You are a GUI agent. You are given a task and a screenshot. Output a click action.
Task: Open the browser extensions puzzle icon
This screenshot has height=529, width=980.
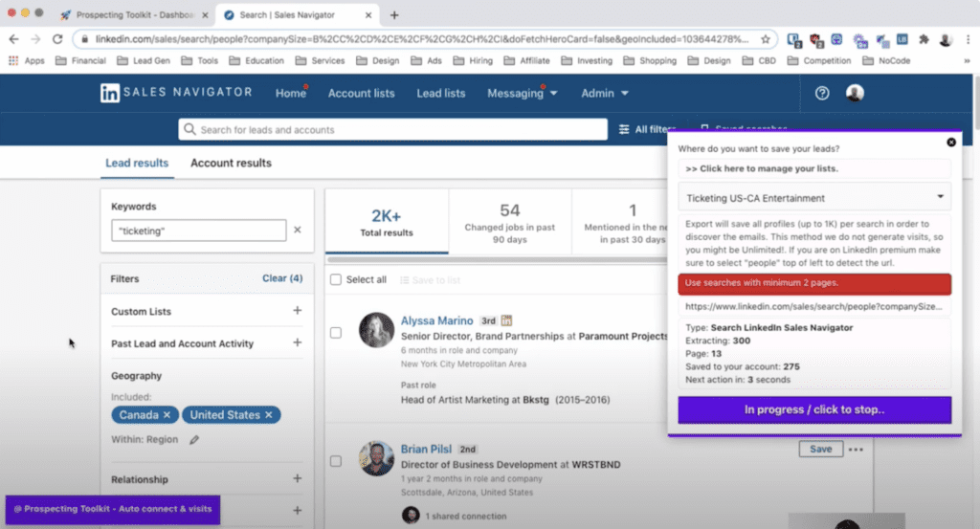pos(924,39)
